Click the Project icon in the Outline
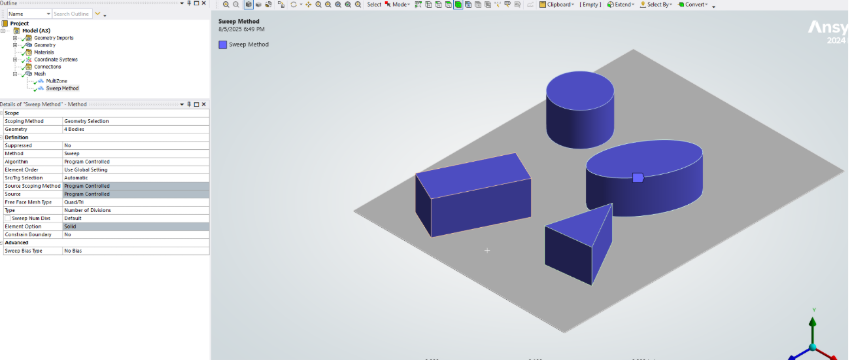The height and width of the screenshot is (360, 849). pos(5,23)
